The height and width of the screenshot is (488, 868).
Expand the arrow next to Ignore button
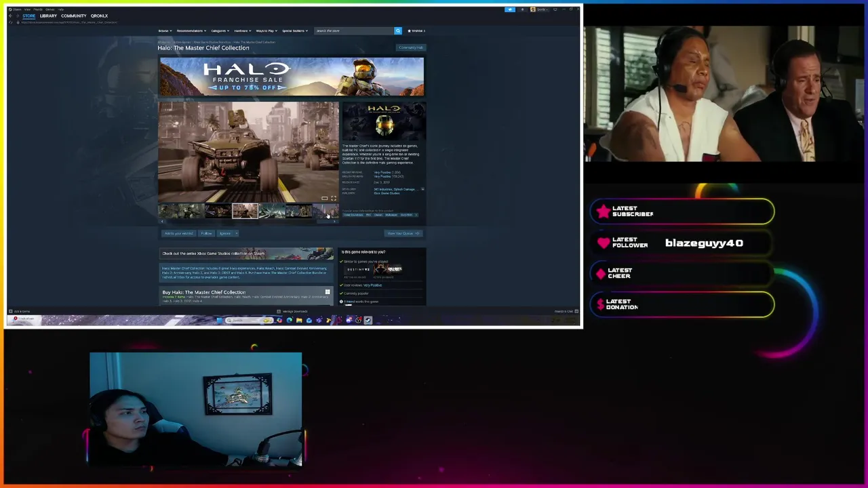coord(237,233)
